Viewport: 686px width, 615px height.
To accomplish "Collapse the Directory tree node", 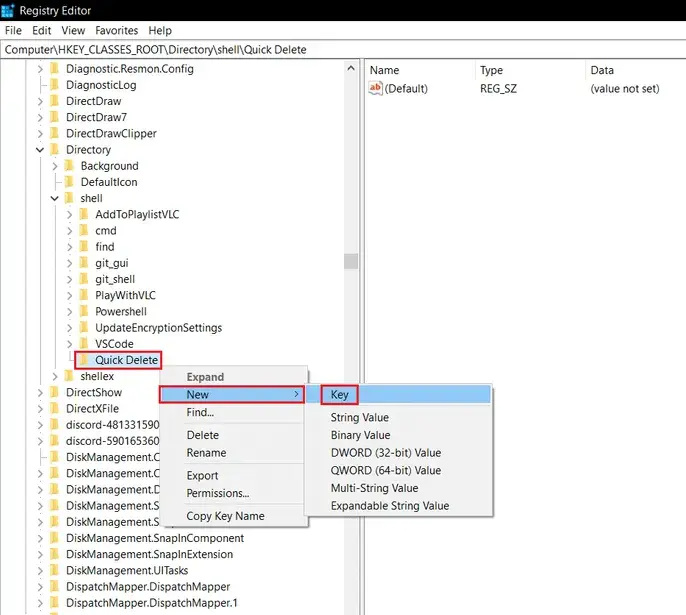I will [x=40, y=150].
